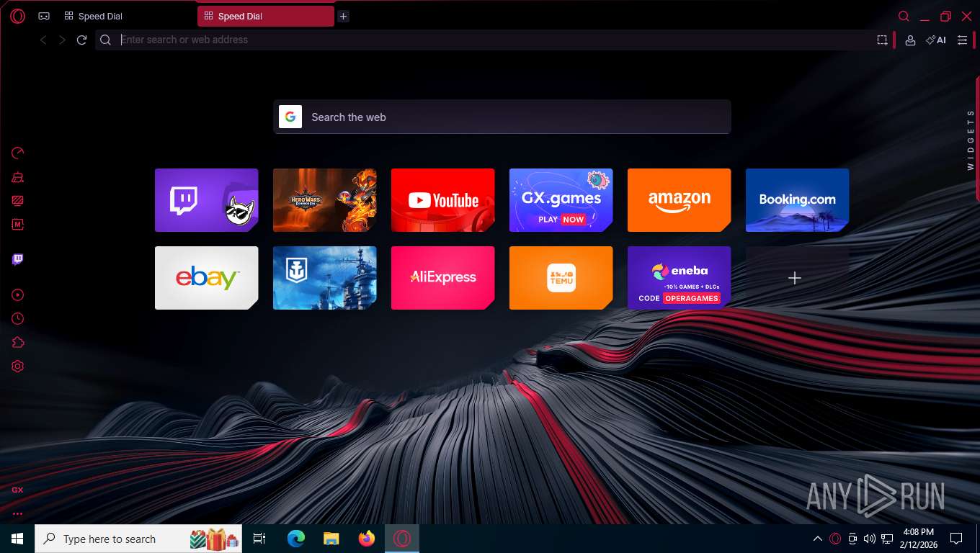Launch Firefox from taskbar

coord(367,539)
